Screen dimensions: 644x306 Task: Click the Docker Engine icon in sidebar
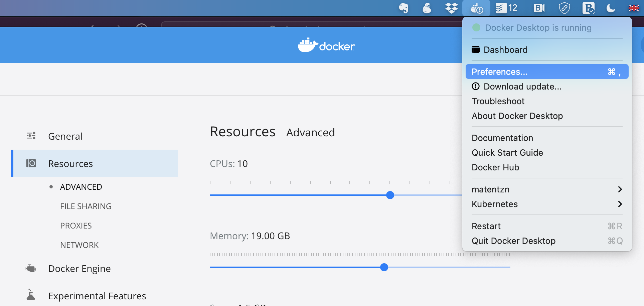pos(31,268)
